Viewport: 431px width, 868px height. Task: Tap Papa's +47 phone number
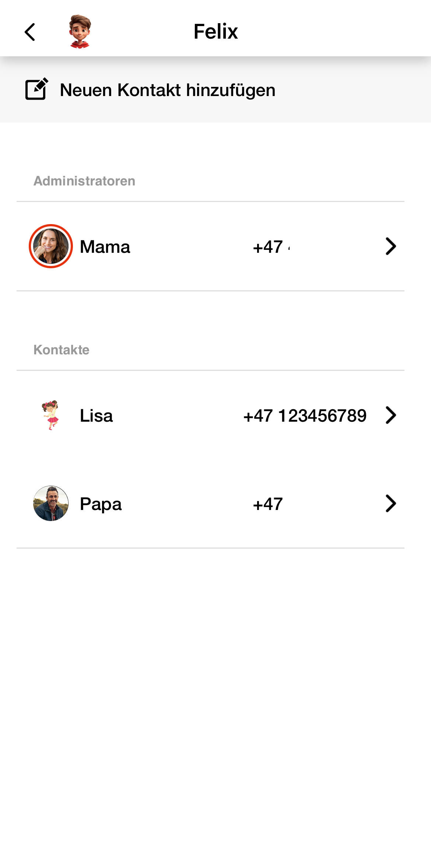(x=268, y=504)
